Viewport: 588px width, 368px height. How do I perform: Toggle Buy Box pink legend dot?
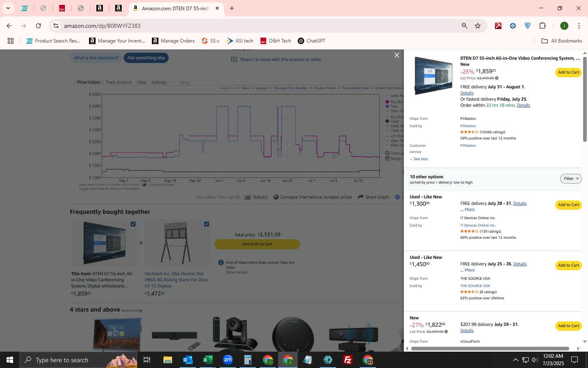(x=388, y=102)
